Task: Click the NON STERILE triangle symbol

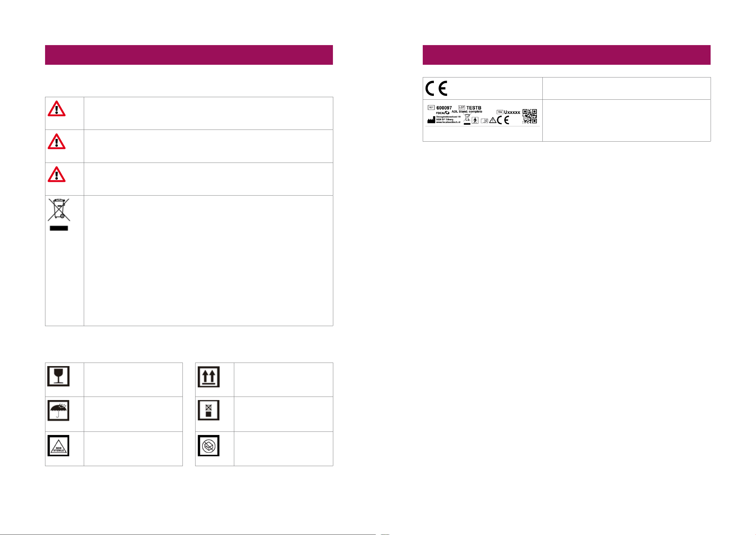Action: [x=58, y=445]
